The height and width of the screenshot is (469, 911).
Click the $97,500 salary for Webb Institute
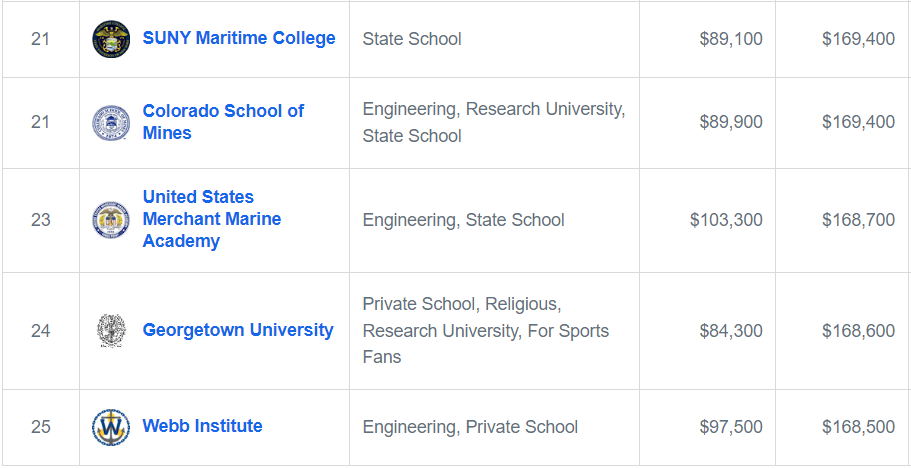[x=731, y=427]
